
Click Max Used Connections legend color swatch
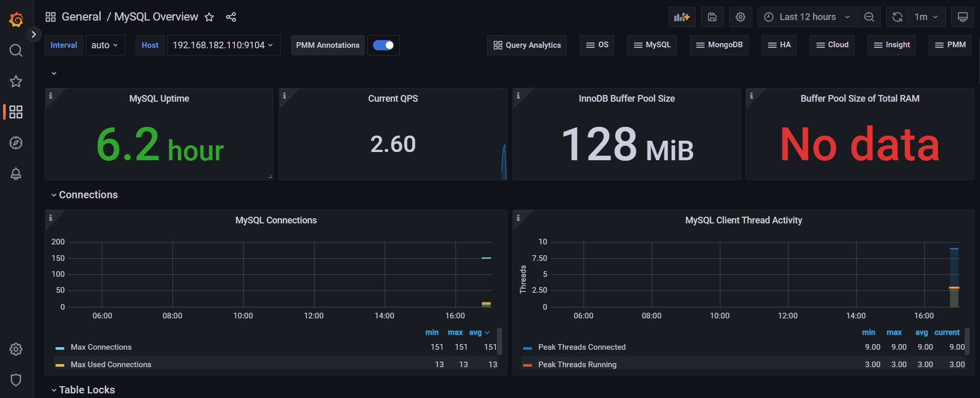pos(60,365)
